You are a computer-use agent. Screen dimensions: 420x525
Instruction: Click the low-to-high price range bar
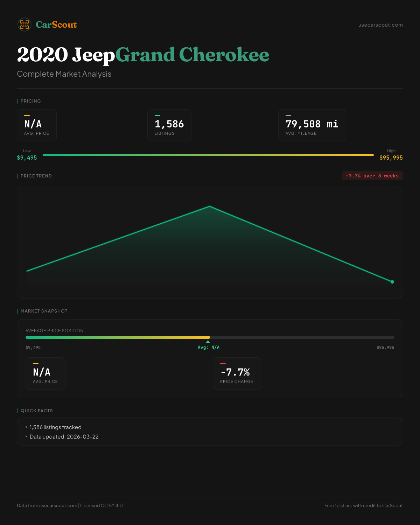(x=208, y=155)
